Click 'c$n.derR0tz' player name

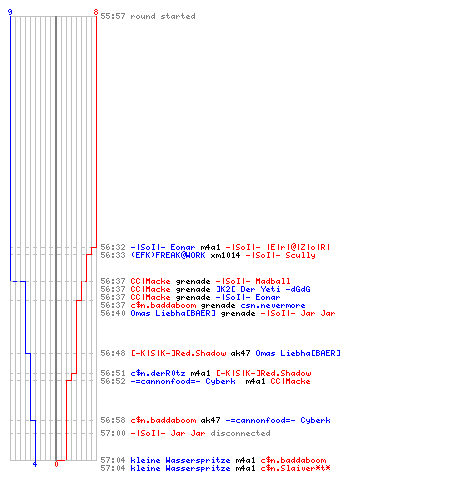158,373
